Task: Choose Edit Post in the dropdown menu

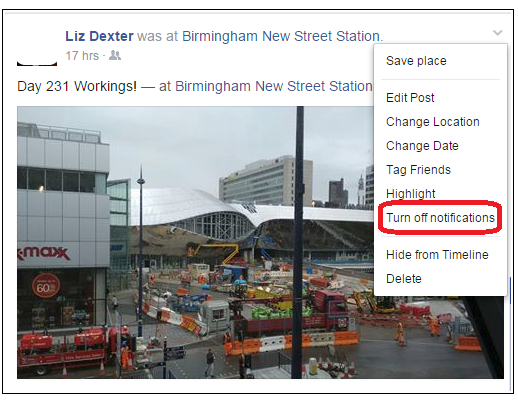Action: tap(410, 98)
